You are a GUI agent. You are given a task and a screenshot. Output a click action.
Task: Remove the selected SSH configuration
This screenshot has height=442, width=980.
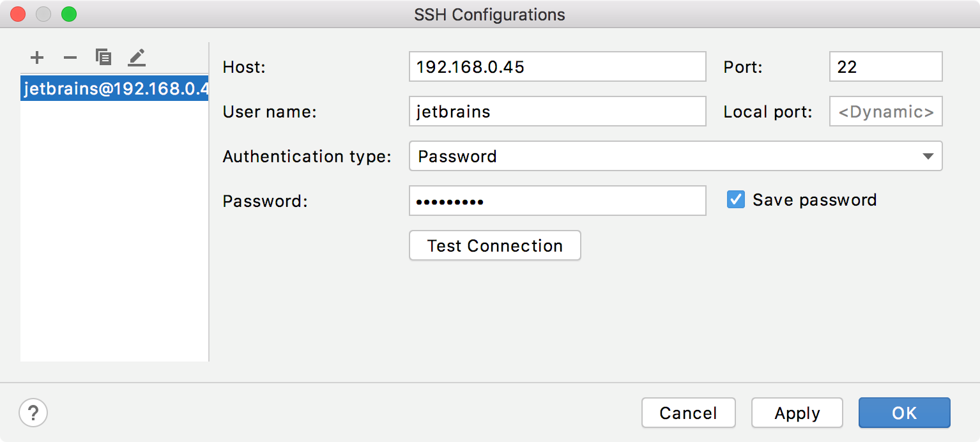pyautogui.click(x=70, y=57)
